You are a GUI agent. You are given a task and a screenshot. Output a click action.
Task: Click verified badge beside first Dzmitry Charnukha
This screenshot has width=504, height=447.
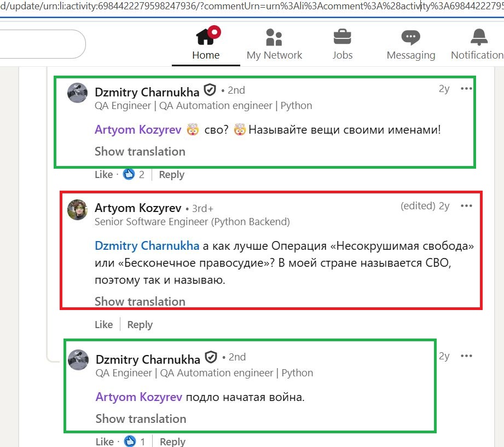coord(210,90)
